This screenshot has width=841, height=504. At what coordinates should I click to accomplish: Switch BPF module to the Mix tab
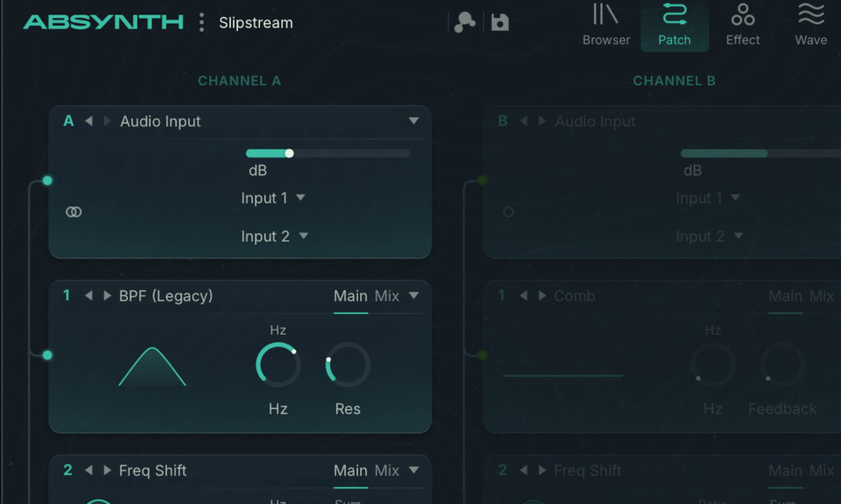[x=387, y=296]
